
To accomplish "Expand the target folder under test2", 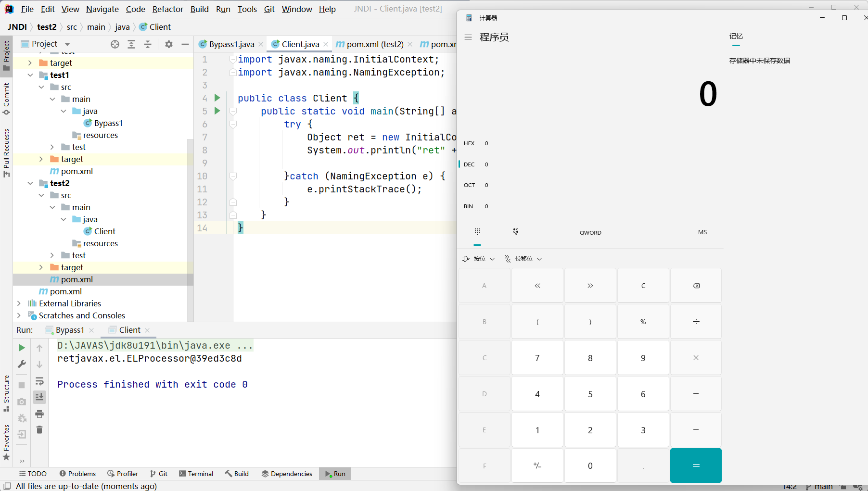I will coord(41,267).
